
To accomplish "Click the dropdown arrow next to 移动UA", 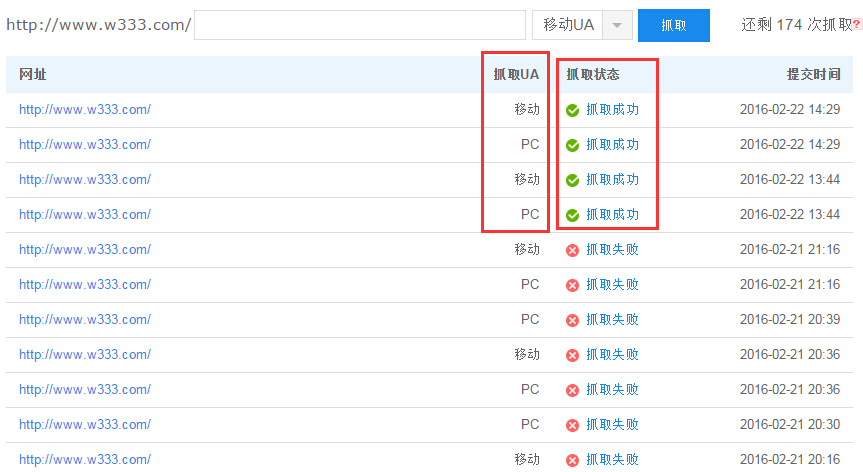I will pyautogui.click(x=618, y=26).
